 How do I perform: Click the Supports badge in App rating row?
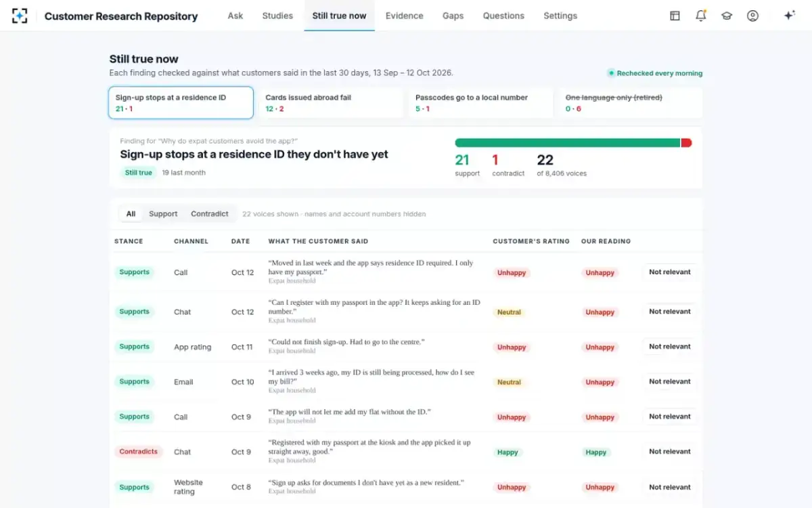134,347
